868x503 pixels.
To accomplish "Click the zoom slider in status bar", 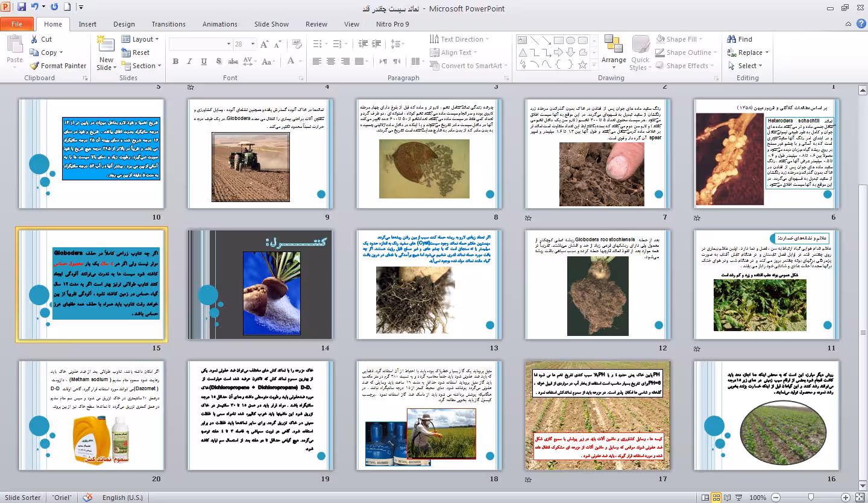I will point(811,498).
